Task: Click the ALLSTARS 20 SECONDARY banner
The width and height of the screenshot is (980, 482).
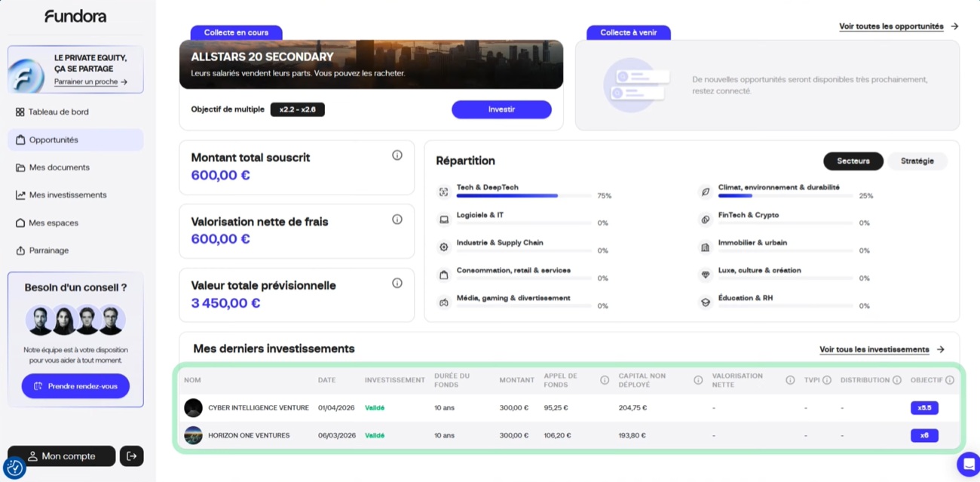Action: 371,64
